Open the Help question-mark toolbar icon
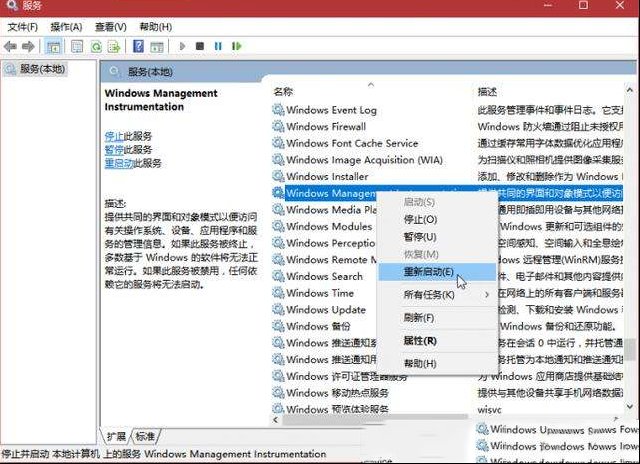 [138, 46]
